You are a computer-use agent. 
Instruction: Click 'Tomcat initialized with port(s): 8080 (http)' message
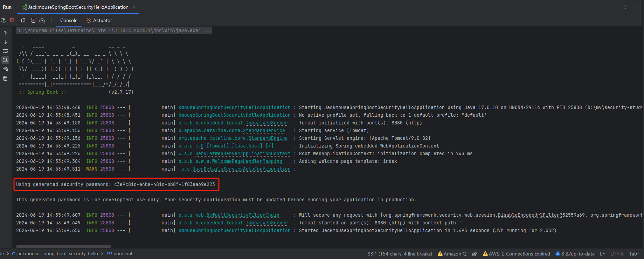pos(360,123)
